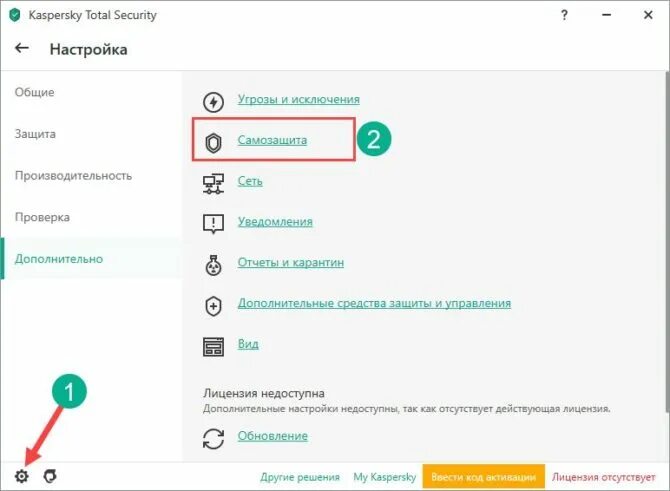Open settings via the gear icon
The width and height of the screenshot is (670, 491).
coord(22,476)
